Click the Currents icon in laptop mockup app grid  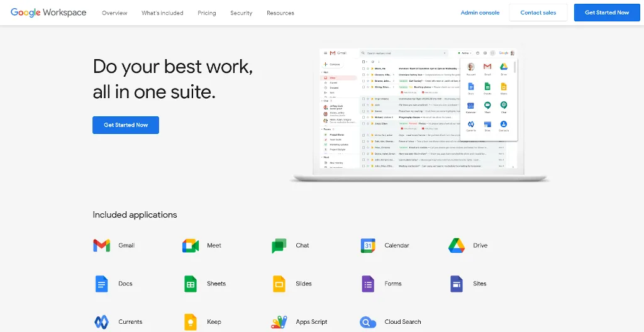click(x=471, y=124)
